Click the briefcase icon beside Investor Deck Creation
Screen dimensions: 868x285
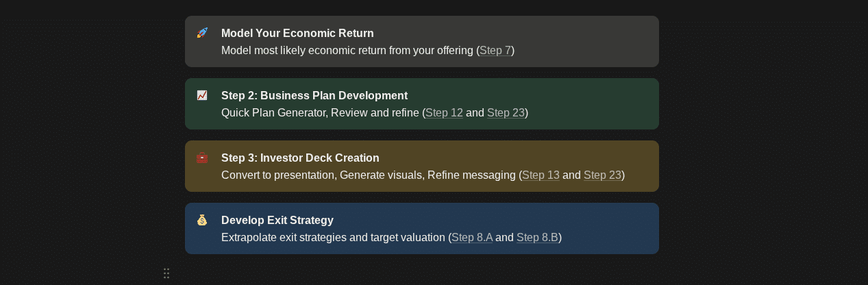202,158
